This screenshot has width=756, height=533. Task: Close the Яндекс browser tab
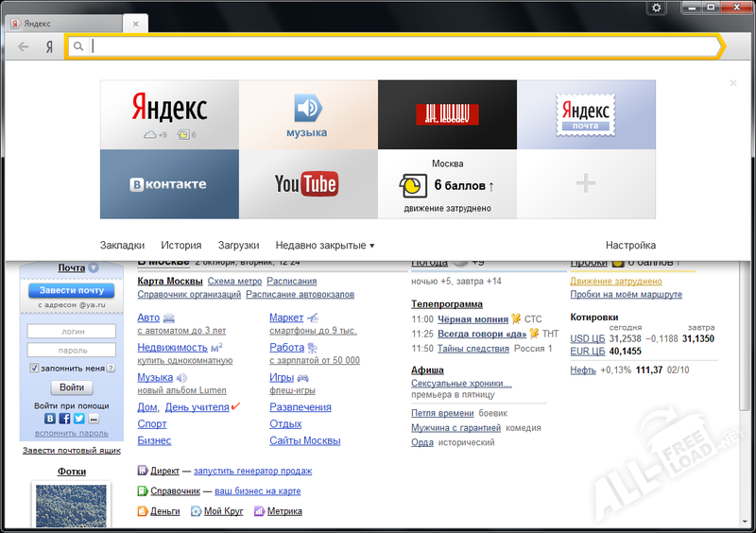tap(136, 23)
